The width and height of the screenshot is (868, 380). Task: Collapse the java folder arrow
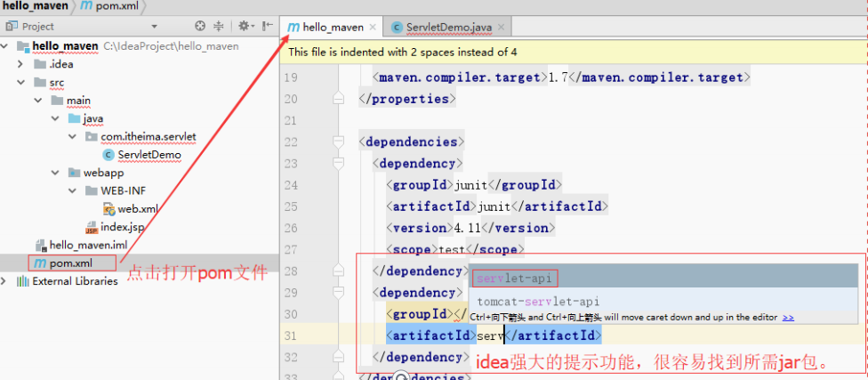55,118
